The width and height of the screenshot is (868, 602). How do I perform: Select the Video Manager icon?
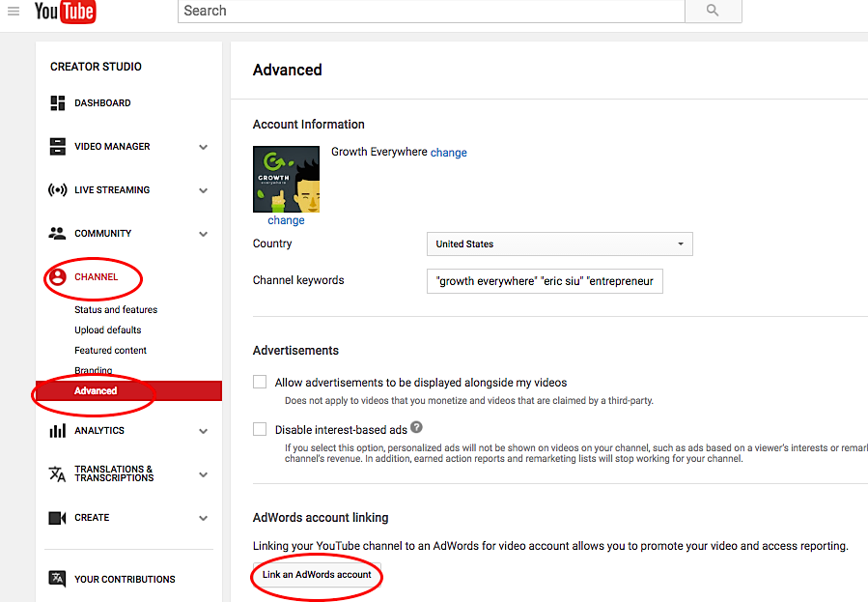(x=55, y=146)
